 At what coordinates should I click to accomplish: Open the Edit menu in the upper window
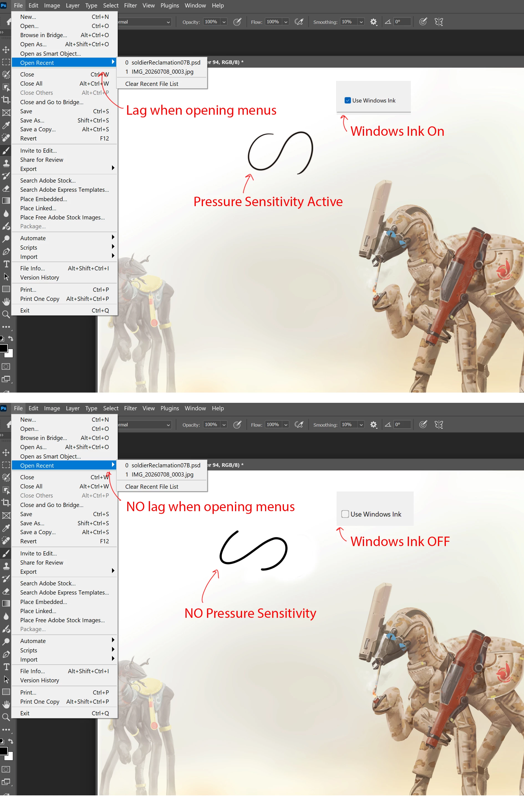33,6
